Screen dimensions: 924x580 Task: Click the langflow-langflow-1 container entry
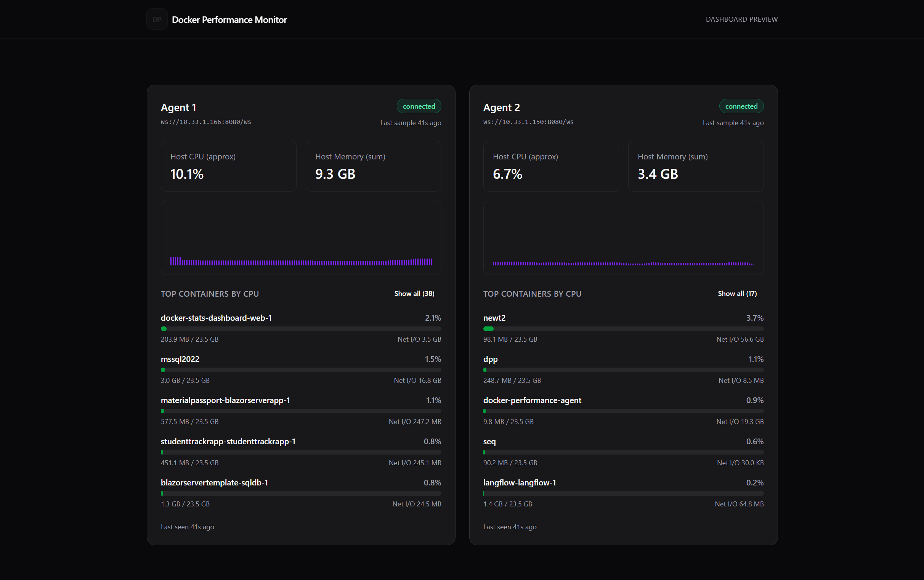520,482
